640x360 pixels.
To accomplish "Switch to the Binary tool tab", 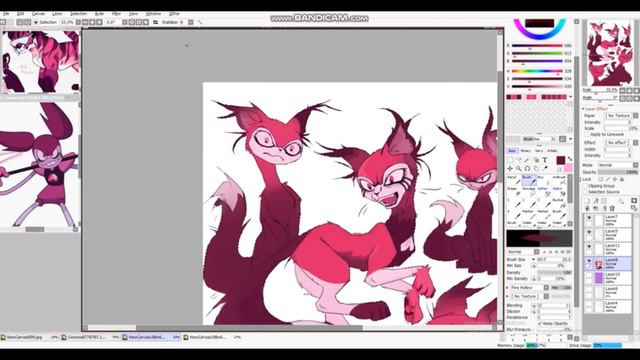I will pos(525,151).
